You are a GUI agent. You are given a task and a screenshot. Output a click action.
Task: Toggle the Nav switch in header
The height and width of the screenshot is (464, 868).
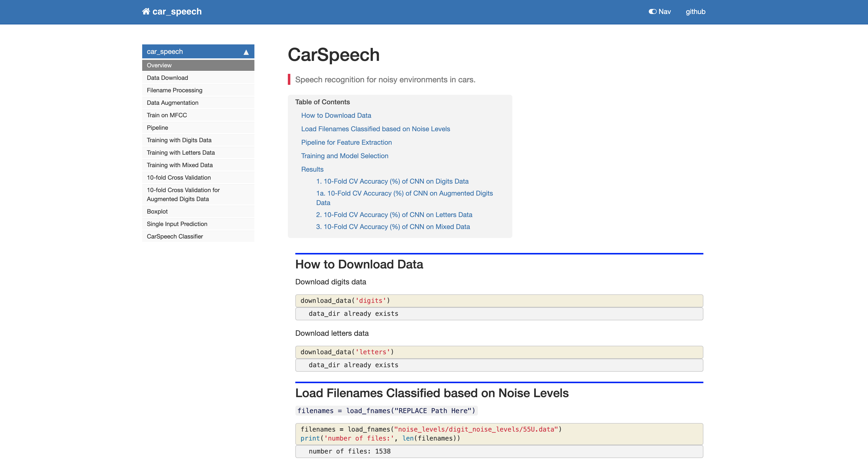coord(652,11)
